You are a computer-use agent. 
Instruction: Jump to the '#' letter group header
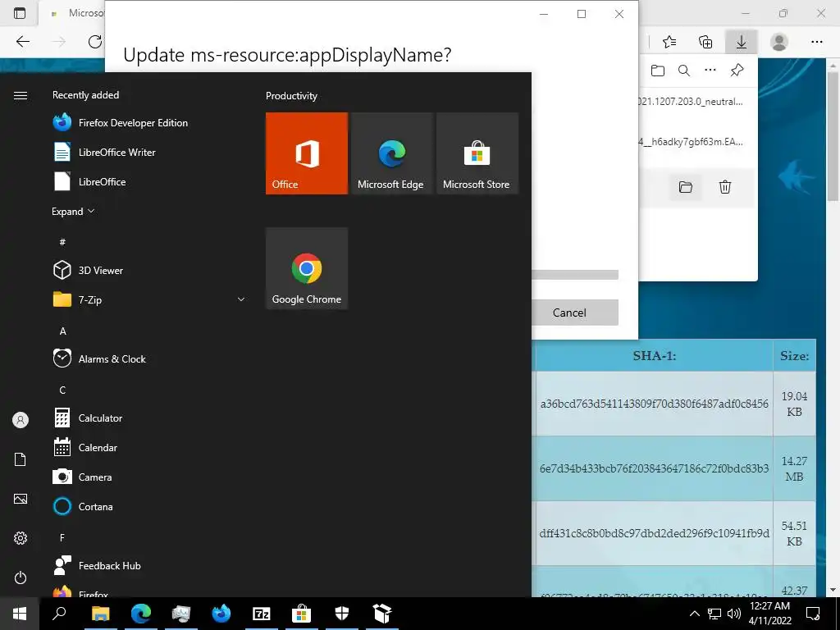(62, 242)
